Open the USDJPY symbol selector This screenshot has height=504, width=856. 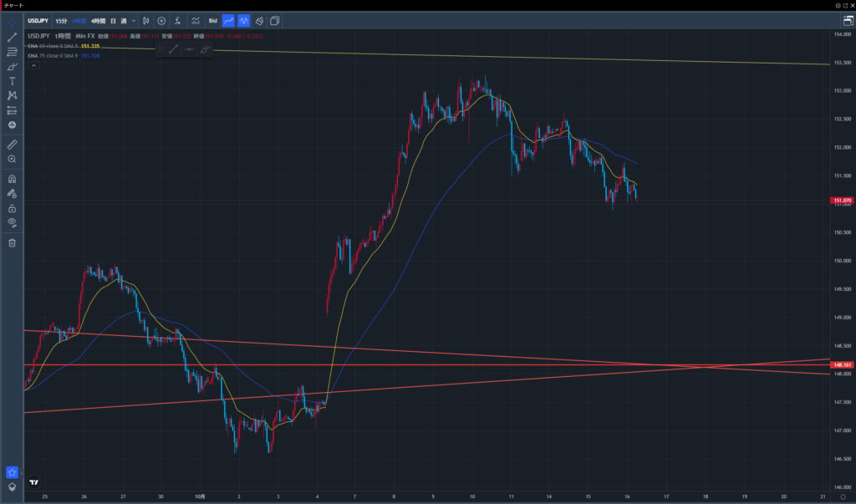click(37, 20)
